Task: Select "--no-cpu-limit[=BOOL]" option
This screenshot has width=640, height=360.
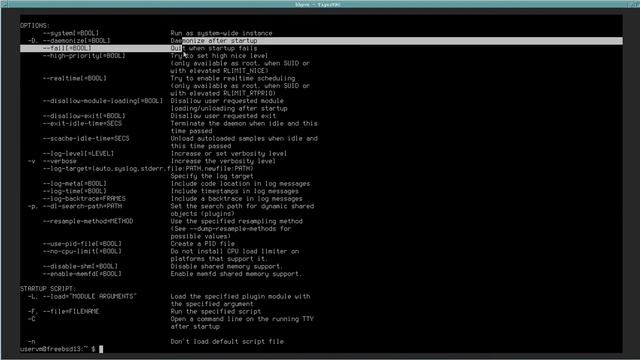Action: point(82,251)
